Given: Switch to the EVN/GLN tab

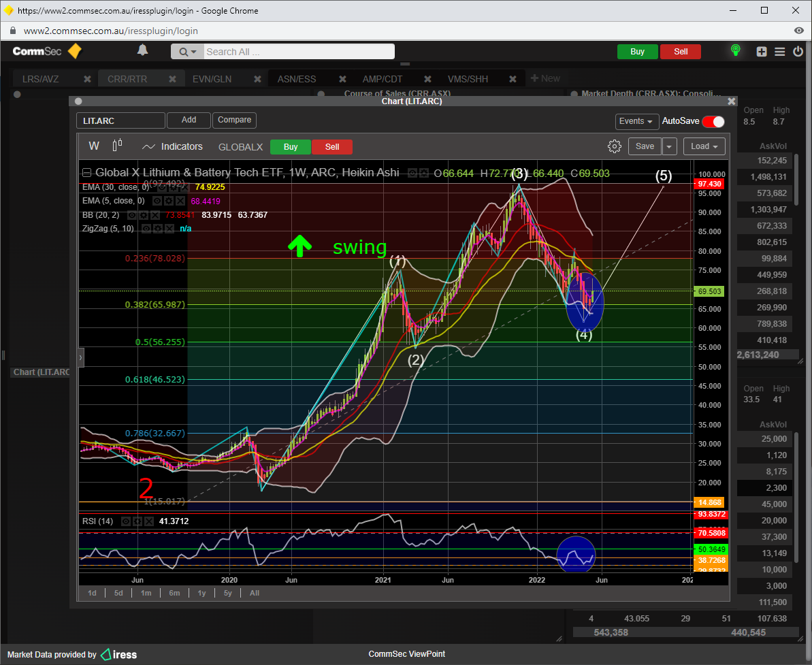Looking at the screenshot, I should (x=212, y=79).
